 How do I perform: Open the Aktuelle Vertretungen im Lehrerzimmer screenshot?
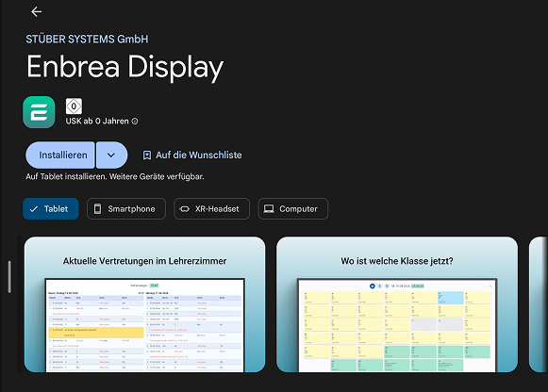click(144, 304)
